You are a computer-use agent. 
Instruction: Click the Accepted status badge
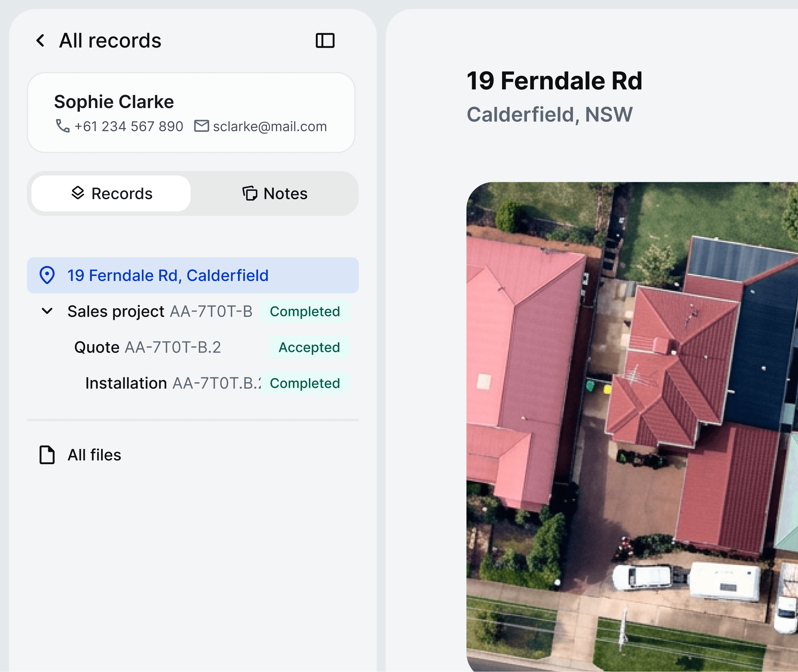[309, 347]
